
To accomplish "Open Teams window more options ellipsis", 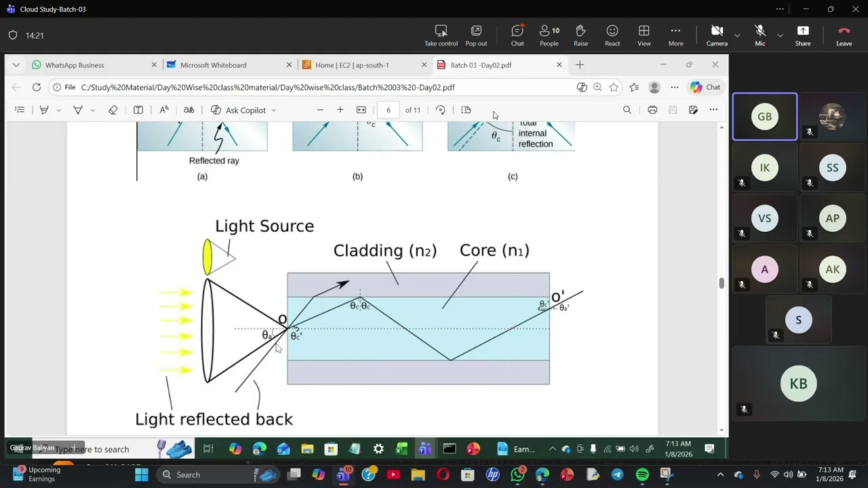I will (780, 9).
